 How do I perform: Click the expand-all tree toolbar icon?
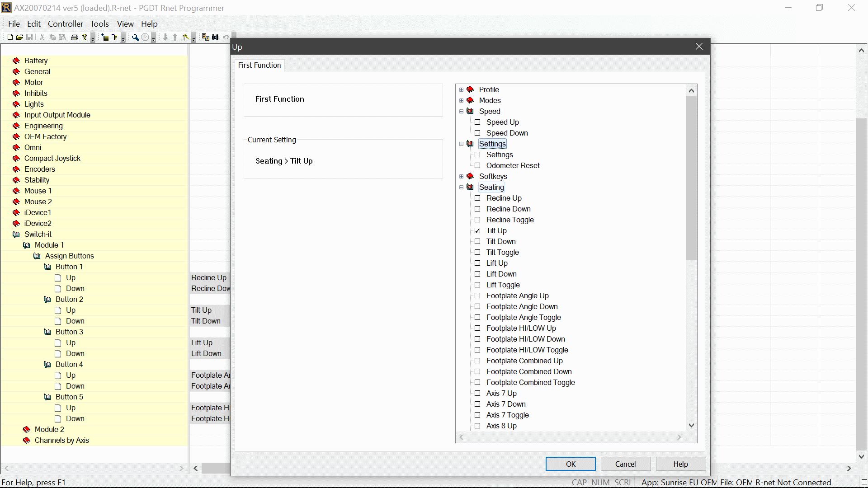click(x=105, y=37)
